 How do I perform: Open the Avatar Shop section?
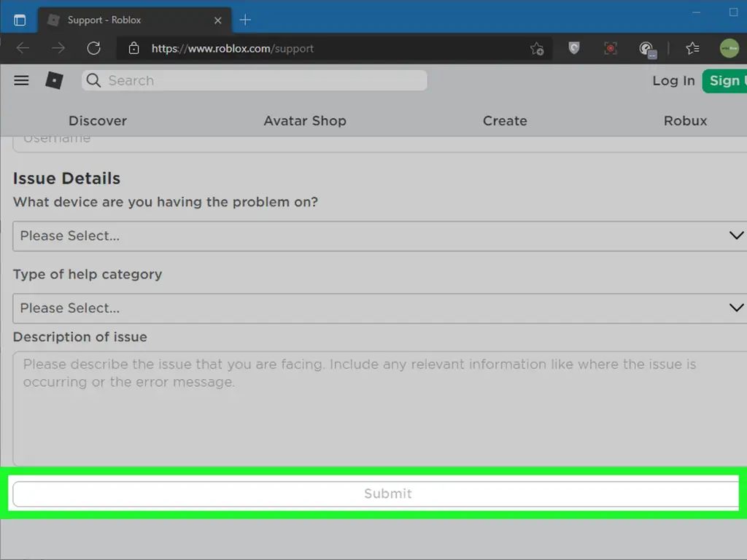305,121
